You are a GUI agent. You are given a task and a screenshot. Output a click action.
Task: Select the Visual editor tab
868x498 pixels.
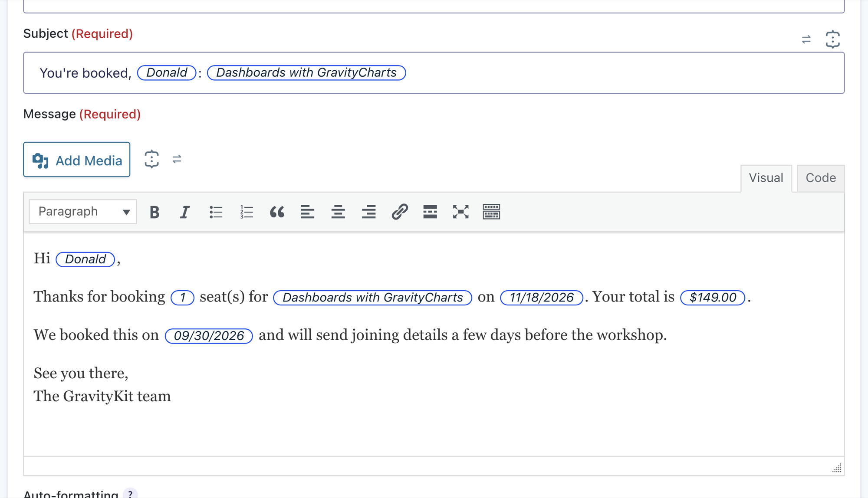click(766, 178)
